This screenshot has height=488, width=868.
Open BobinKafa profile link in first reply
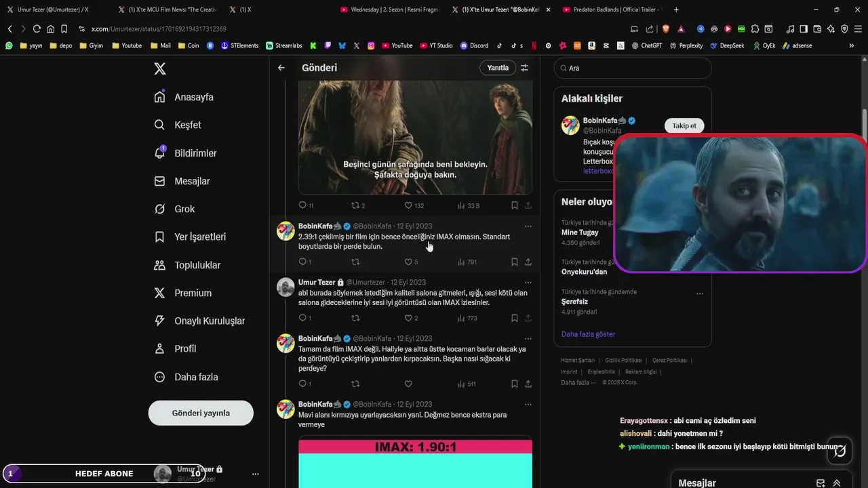pyautogui.click(x=320, y=226)
